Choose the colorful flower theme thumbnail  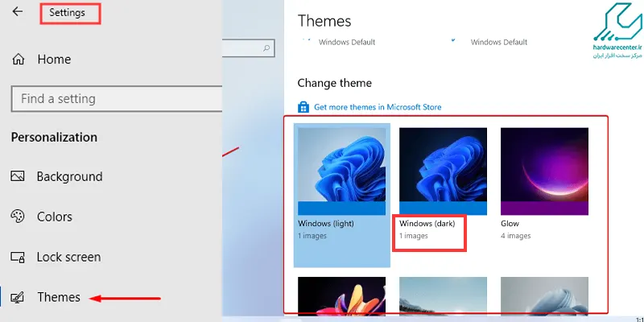tap(341, 295)
